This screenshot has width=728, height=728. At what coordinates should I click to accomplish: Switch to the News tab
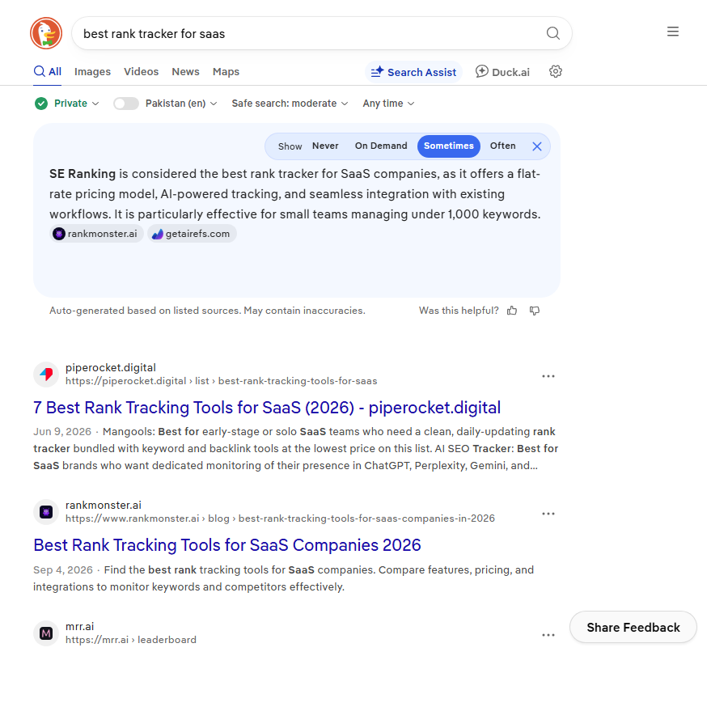pos(185,71)
